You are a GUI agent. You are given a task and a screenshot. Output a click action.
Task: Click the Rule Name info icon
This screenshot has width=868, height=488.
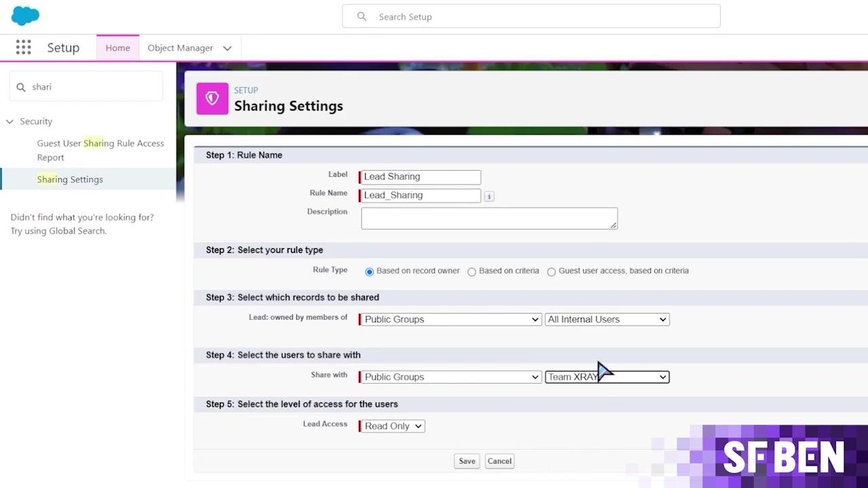pos(489,196)
